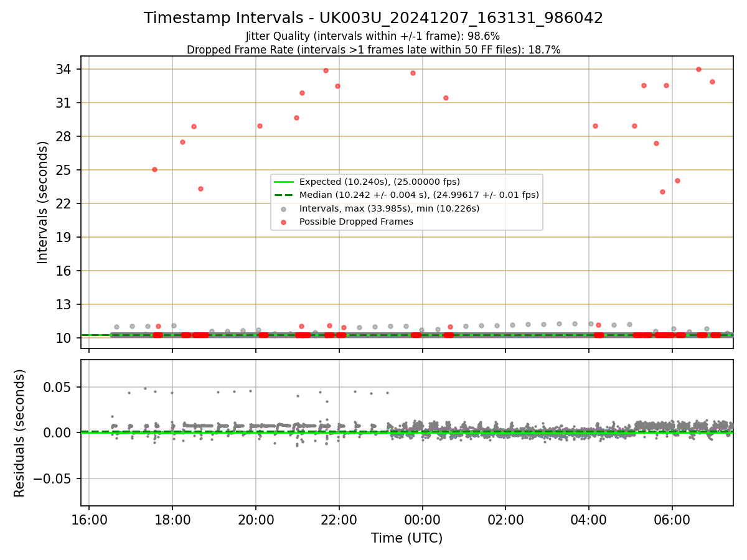Click the red dropped-frame point at 25 seconds
The width and height of the screenshot is (747, 560).
tap(154, 169)
